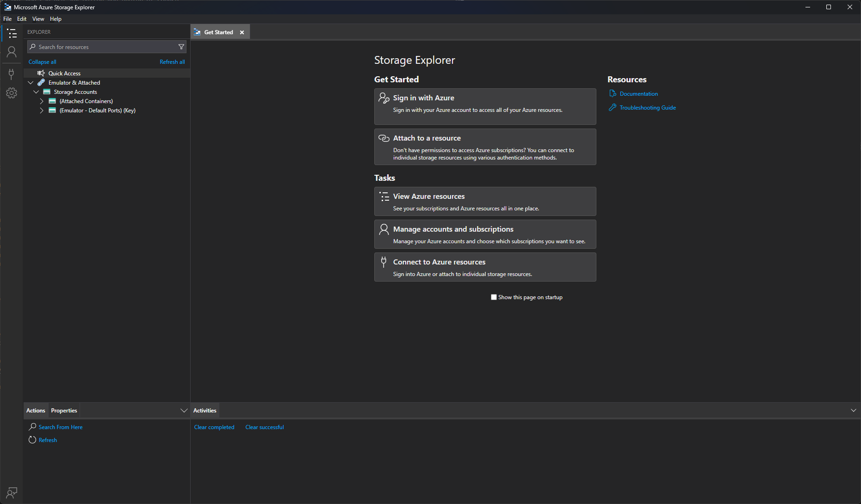This screenshot has width=861, height=504.
Task: Click Sign in with Azure card
Action: (485, 106)
